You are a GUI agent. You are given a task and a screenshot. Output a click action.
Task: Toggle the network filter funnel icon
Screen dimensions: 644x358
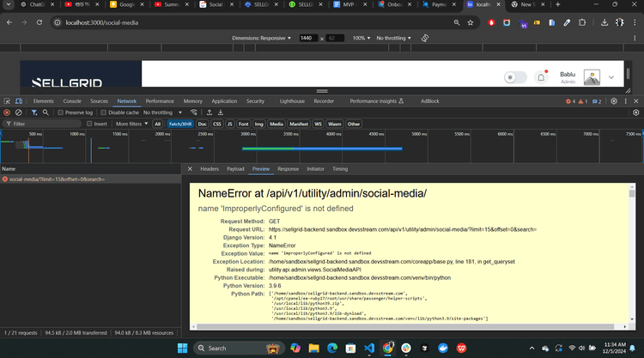tap(34, 112)
